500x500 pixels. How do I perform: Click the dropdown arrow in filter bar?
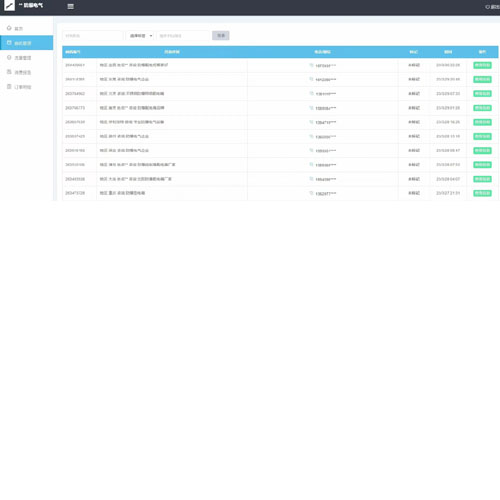tap(151, 36)
